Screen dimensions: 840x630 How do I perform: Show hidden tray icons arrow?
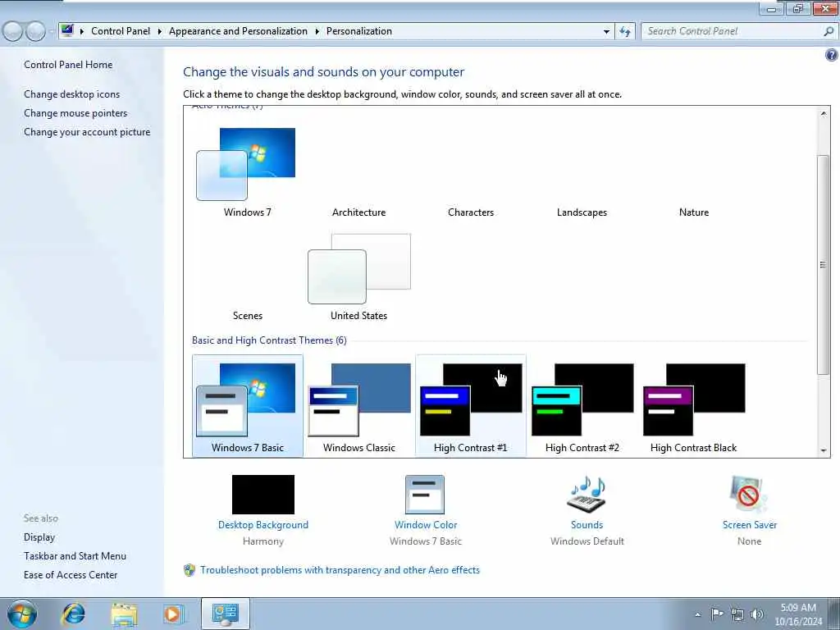pos(697,614)
